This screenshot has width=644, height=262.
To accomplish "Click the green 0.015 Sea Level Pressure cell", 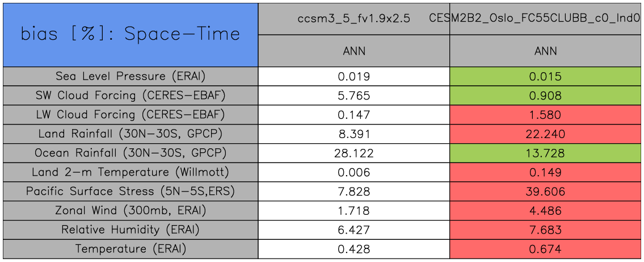I will point(546,77).
